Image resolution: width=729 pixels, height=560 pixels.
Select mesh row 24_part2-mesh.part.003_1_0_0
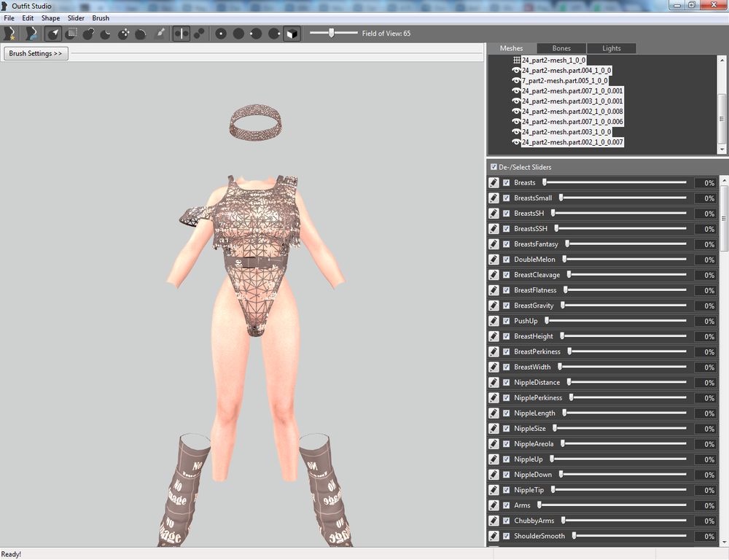(566, 132)
